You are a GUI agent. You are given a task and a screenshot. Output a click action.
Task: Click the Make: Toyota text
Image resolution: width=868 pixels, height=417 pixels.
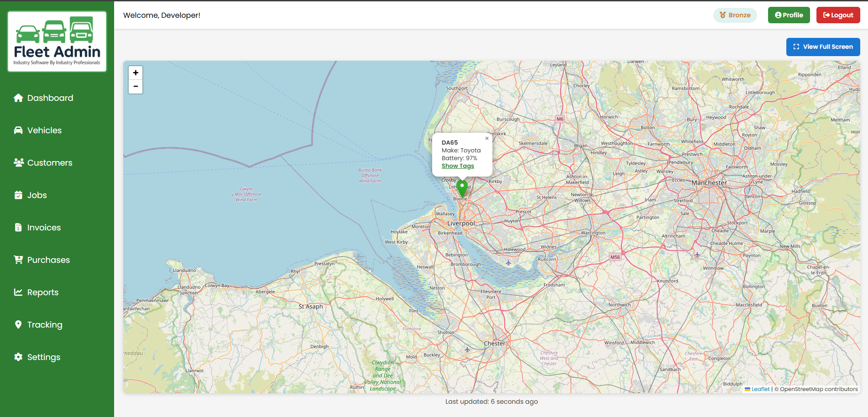[461, 151]
